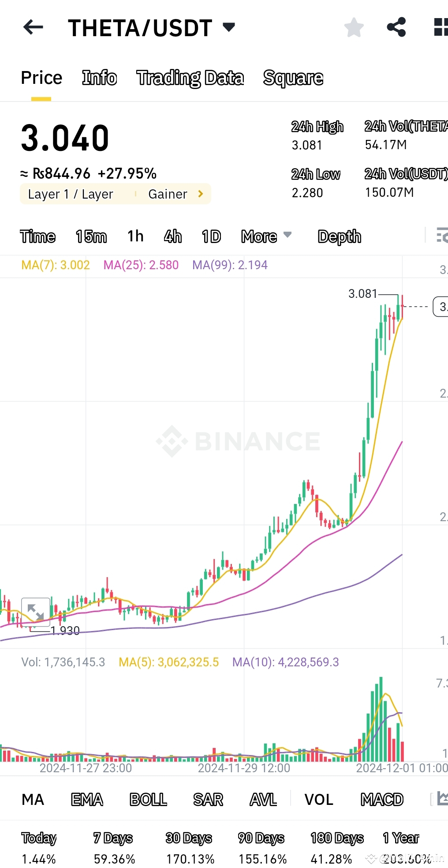Expand the More timeframe options
This screenshot has width=448, height=868.
click(x=265, y=237)
